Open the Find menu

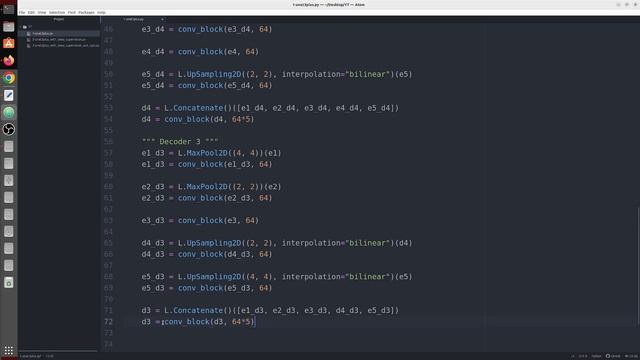point(72,12)
